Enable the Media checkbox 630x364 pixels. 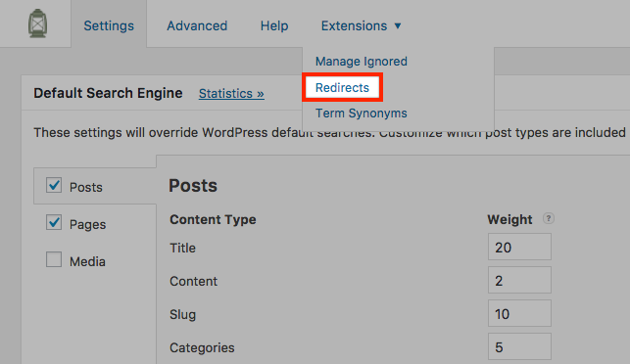click(54, 259)
